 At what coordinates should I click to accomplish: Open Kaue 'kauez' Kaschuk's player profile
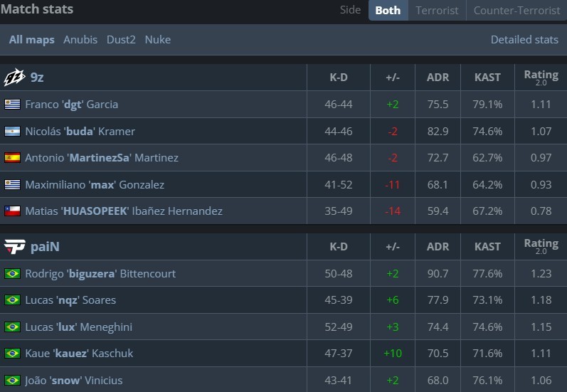78,354
